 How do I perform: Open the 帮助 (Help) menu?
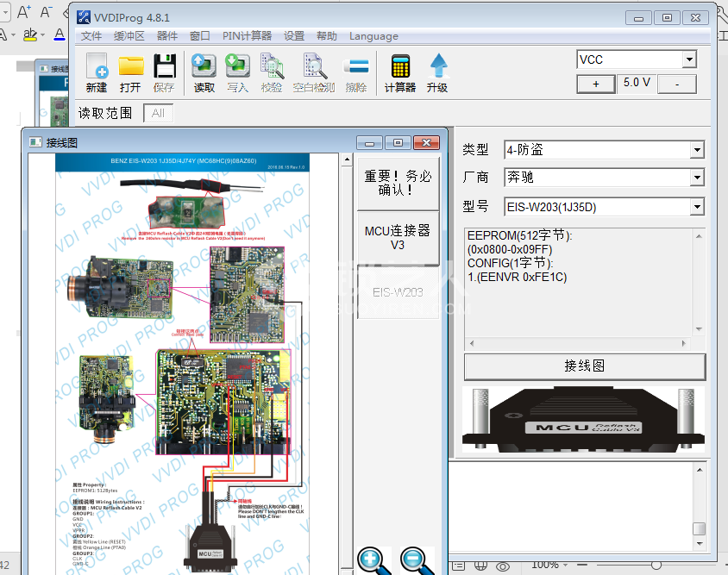[x=327, y=36]
